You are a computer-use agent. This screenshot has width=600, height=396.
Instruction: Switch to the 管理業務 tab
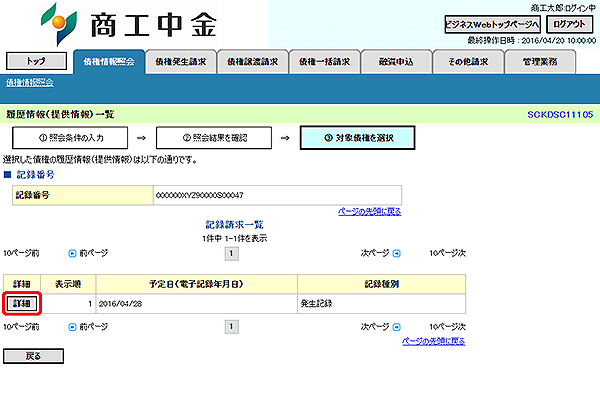coord(540,62)
